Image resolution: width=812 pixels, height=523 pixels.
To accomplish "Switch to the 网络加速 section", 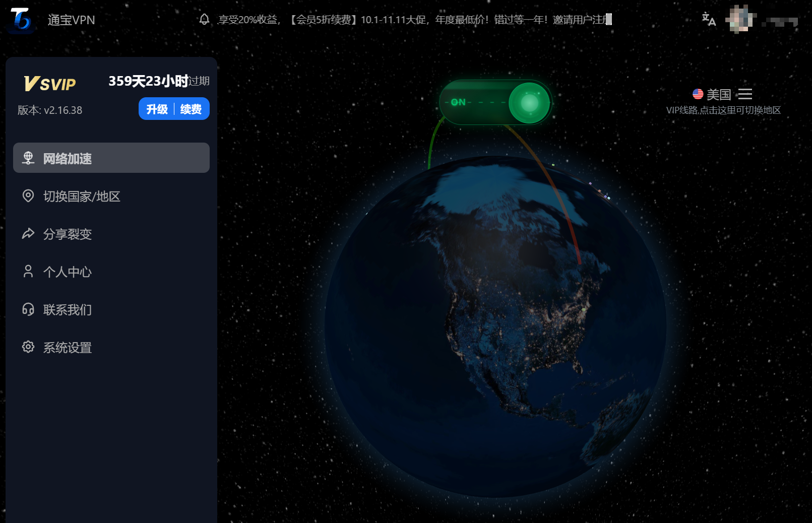I will [x=67, y=158].
